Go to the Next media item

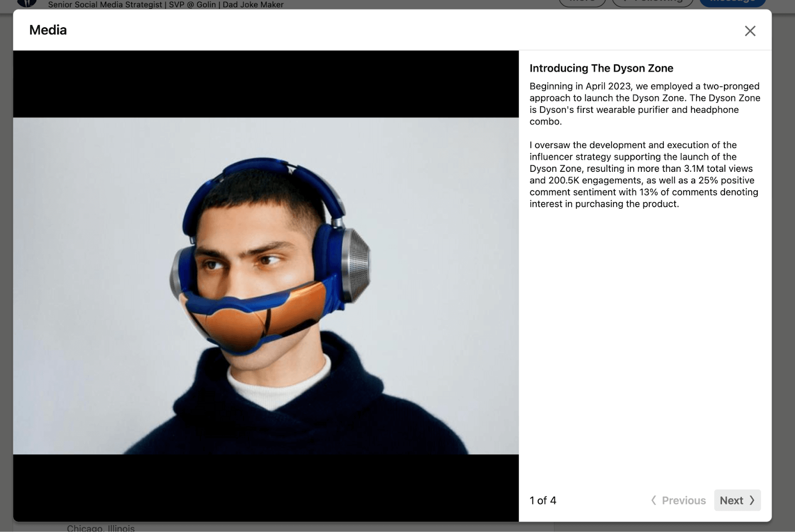(x=737, y=500)
